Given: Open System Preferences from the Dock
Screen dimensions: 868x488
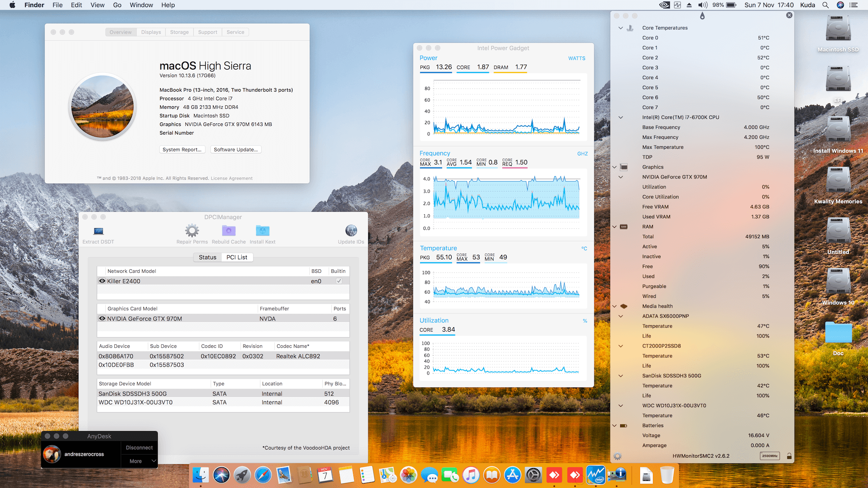Looking at the screenshot, I should pyautogui.click(x=533, y=475).
